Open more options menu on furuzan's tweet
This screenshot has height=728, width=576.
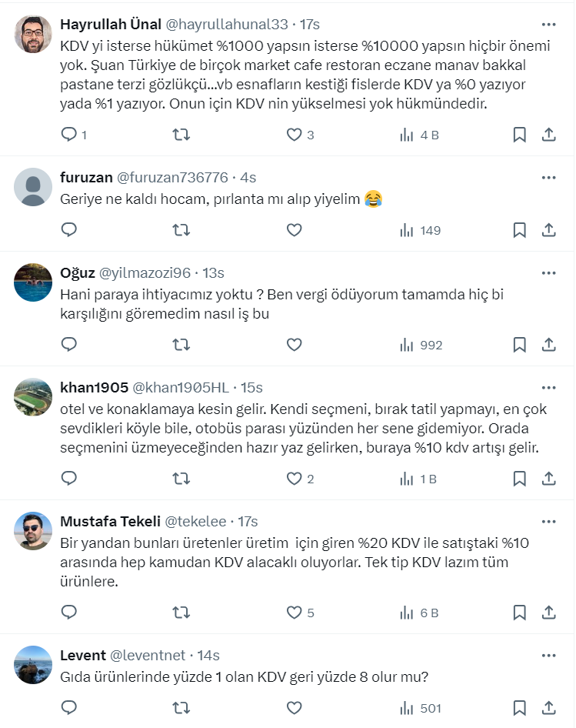pos(548,178)
